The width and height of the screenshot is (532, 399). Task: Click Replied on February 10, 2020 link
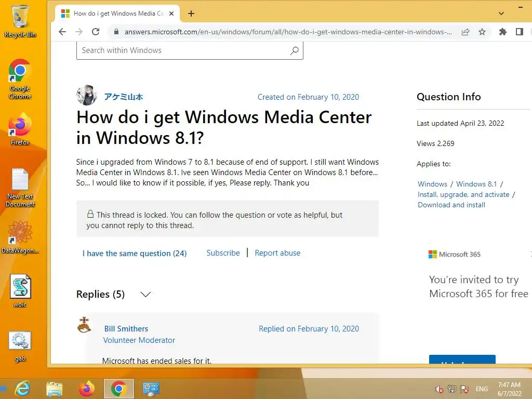point(309,329)
